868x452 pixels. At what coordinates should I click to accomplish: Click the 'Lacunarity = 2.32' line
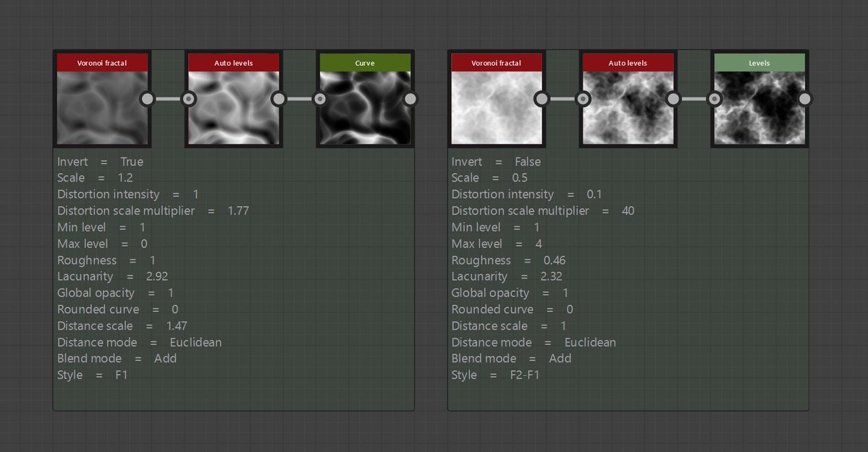(507, 276)
